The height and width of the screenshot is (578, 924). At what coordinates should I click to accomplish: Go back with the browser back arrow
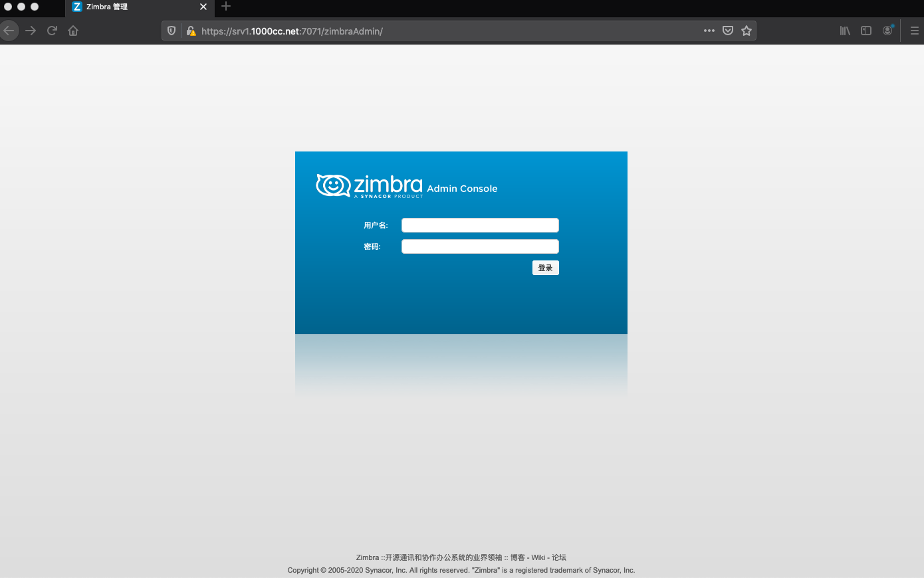pos(9,31)
